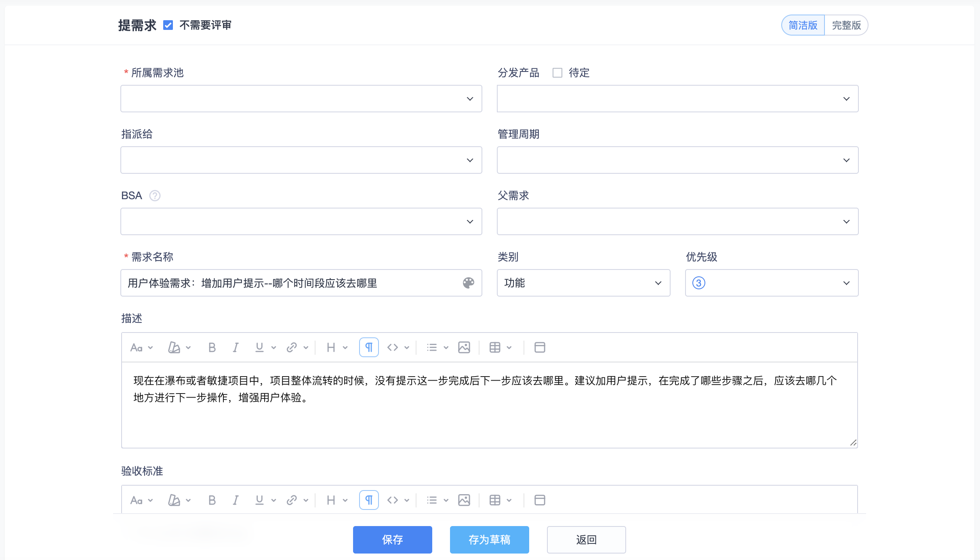Toggle paragraph mark in 描述 editor
This screenshot has width=980, height=560.
[x=368, y=347]
